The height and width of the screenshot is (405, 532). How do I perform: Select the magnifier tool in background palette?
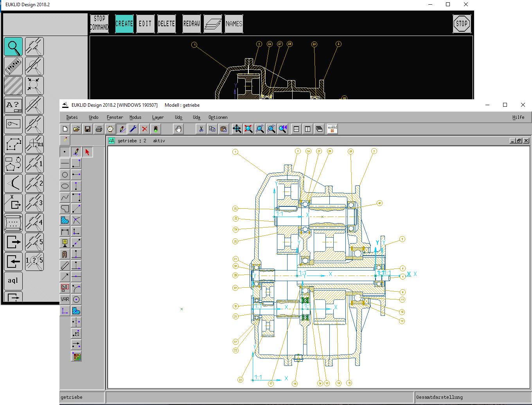(x=13, y=47)
